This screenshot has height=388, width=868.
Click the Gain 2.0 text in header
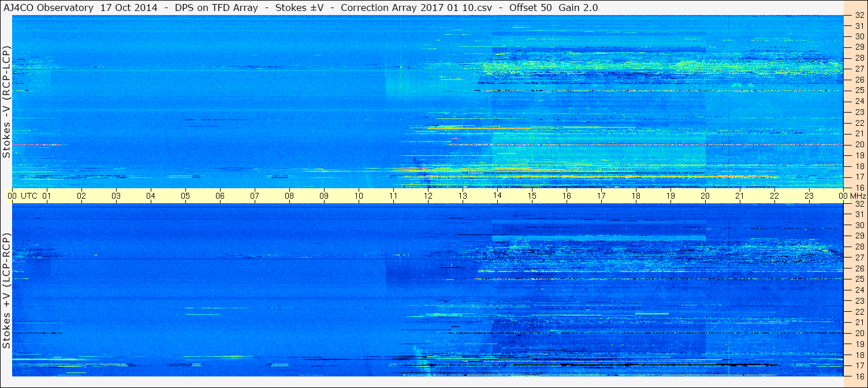coord(579,8)
